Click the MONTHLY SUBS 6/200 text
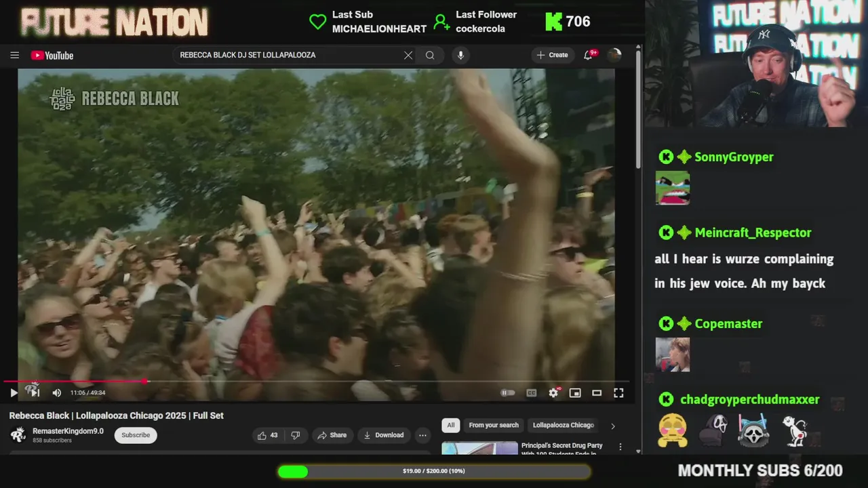868x488 pixels. 760,470
